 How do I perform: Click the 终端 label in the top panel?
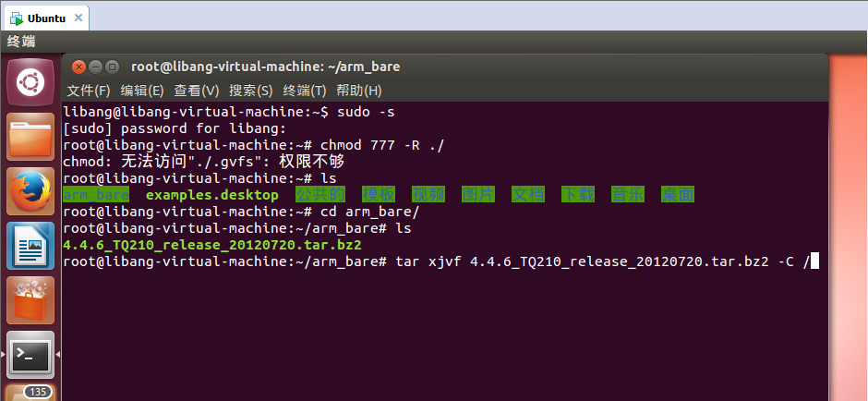pyautogui.click(x=21, y=42)
